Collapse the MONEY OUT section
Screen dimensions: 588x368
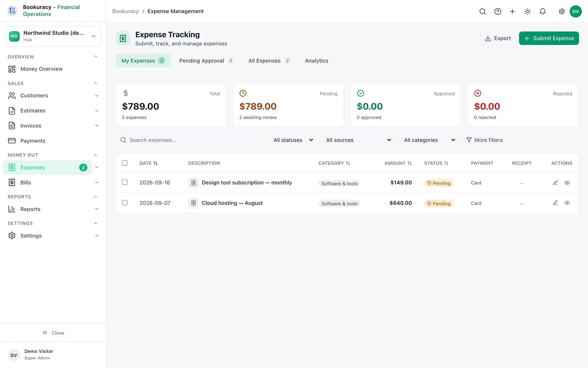96,155
